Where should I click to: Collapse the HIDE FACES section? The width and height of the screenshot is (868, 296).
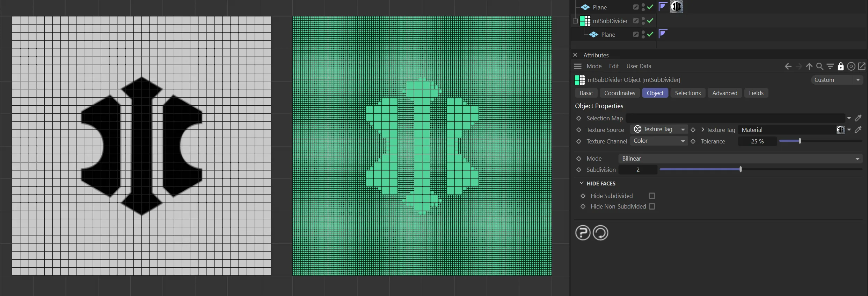point(582,183)
